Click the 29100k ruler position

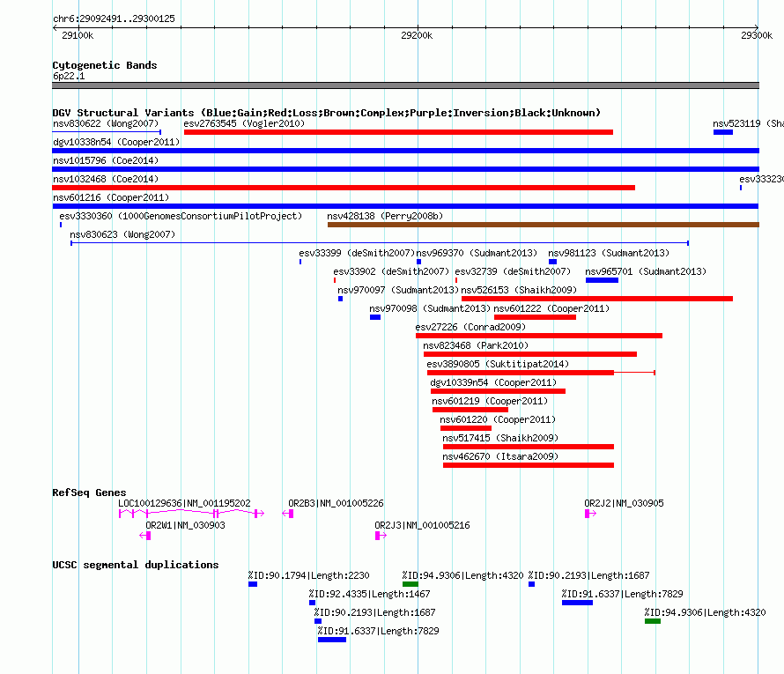pyautogui.click(x=78, y=35)
